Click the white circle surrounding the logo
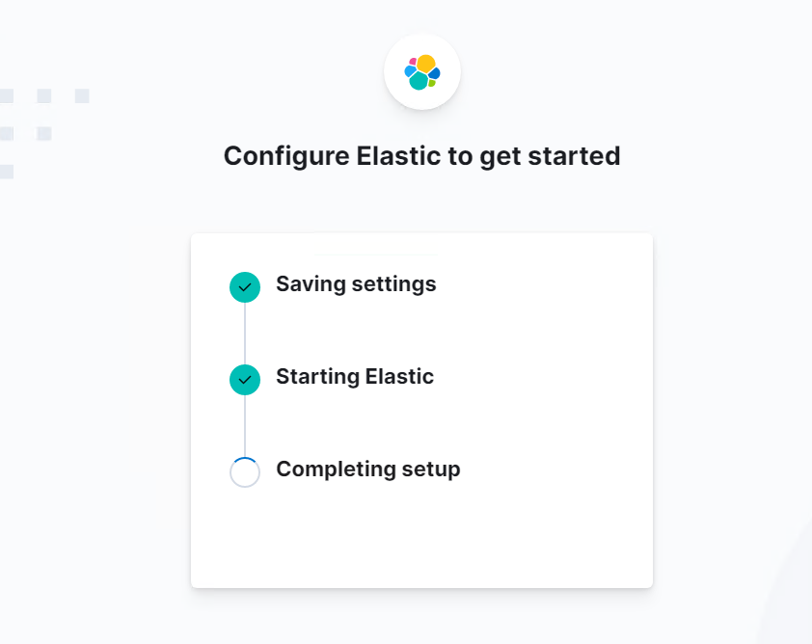The height and width of the screenshot is (644, 812). [422, 72]
